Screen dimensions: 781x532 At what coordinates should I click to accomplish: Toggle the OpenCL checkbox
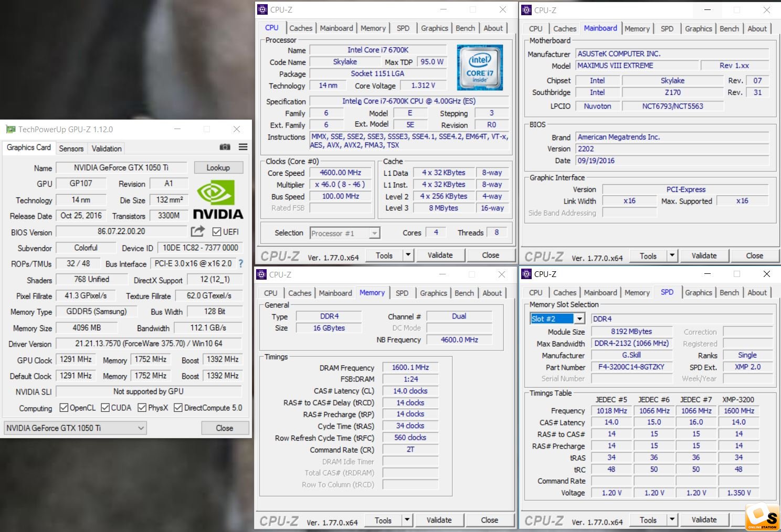[x=64, y=408]
